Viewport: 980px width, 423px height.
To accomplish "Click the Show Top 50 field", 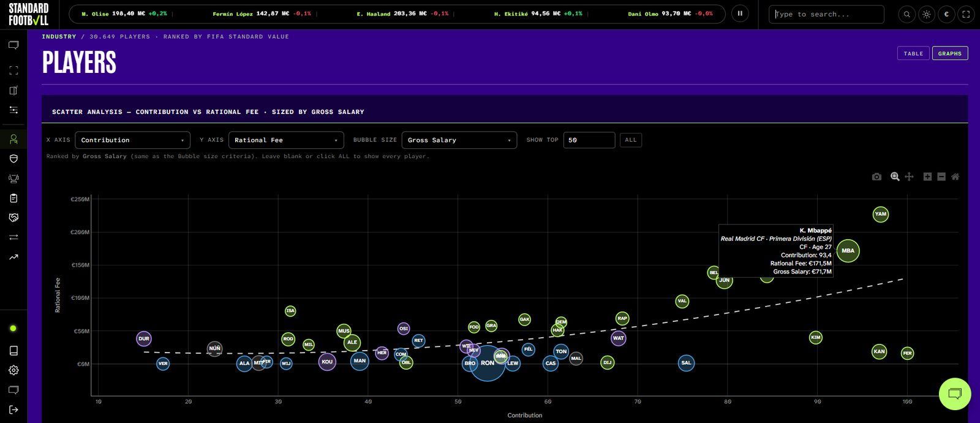I will pyautogui.click(x=589, y=140).
